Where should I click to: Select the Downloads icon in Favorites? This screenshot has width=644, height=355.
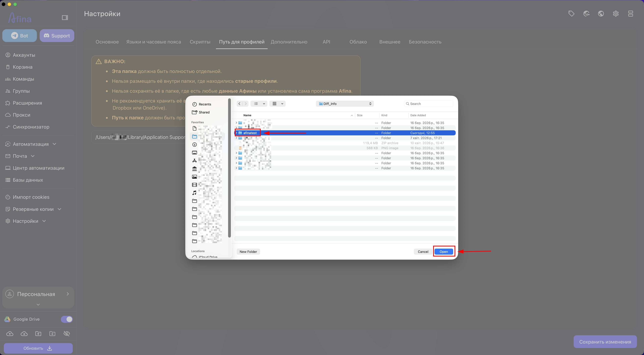pos(195,145)
